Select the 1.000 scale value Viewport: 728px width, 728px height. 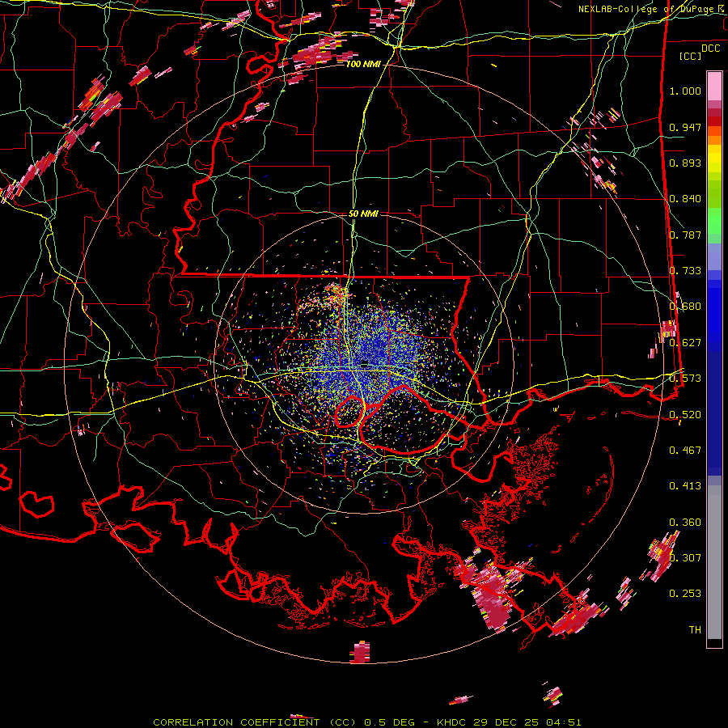(x=685, y=91)
